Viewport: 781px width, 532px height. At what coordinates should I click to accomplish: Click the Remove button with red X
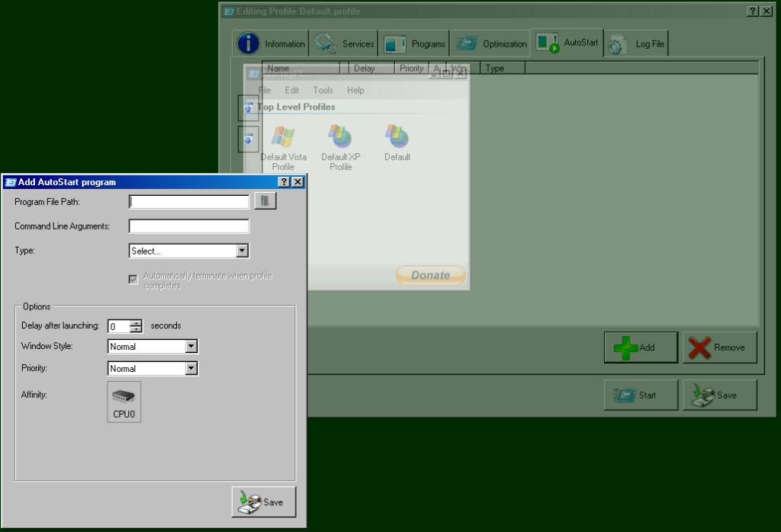point(719,348)
